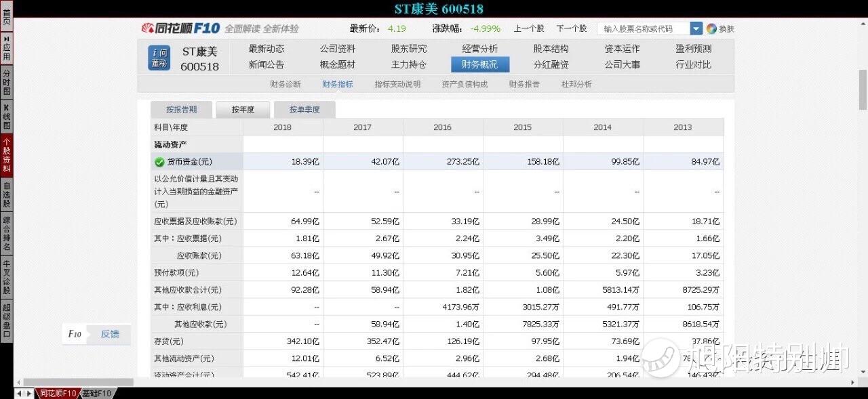Open 主力持仓 section
The image size is (868, 399).
pyautogui.click(x=409, y=64)
